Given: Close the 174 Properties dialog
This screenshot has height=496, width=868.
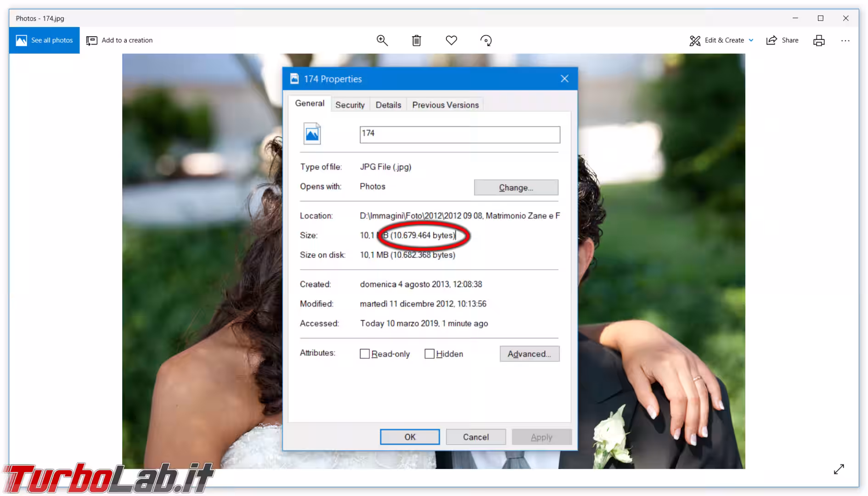Looking at the screenshot, I should point(564,79).
